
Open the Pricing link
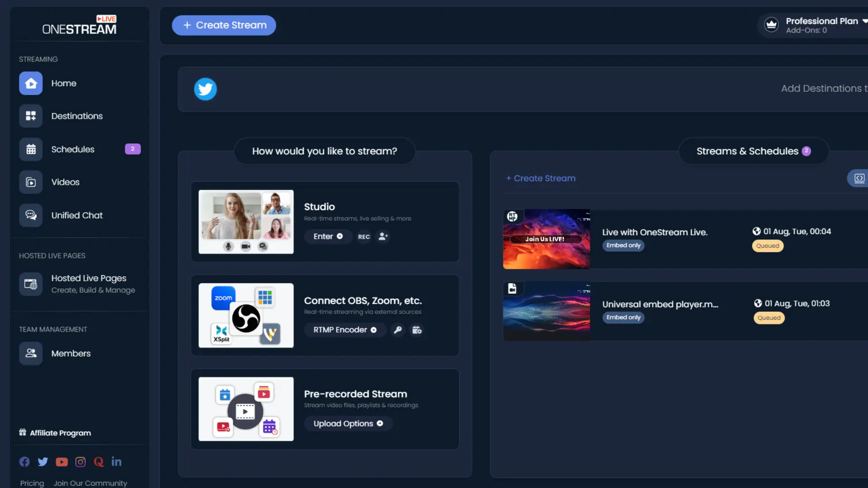pos(32,483)
